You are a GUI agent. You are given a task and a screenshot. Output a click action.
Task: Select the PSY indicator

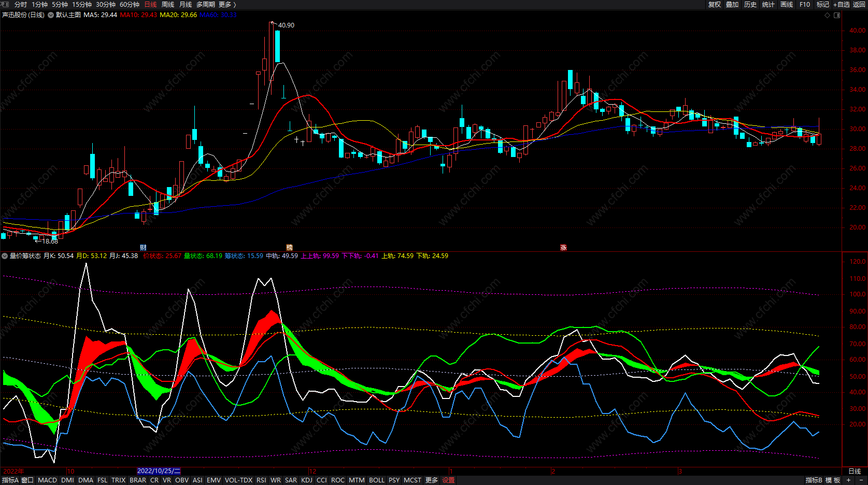tap(394, 480)
